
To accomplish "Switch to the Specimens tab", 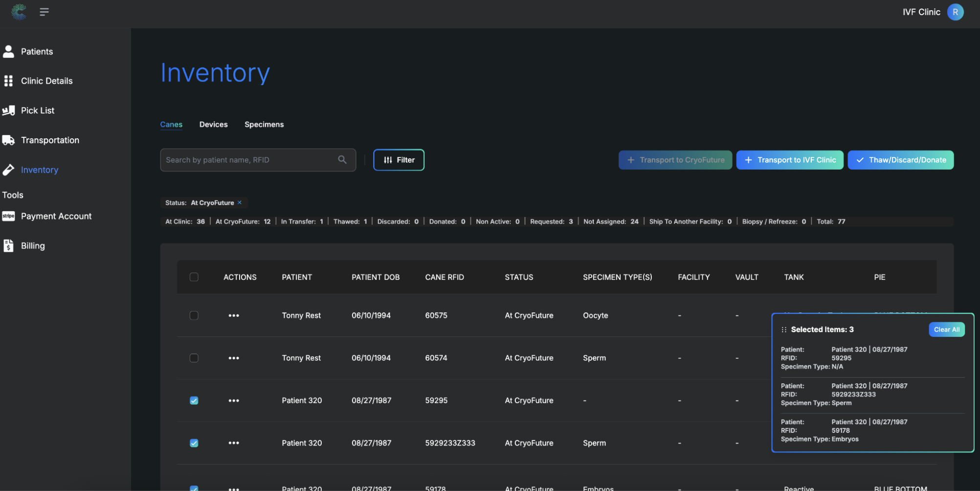I will (x=264, y=124).
